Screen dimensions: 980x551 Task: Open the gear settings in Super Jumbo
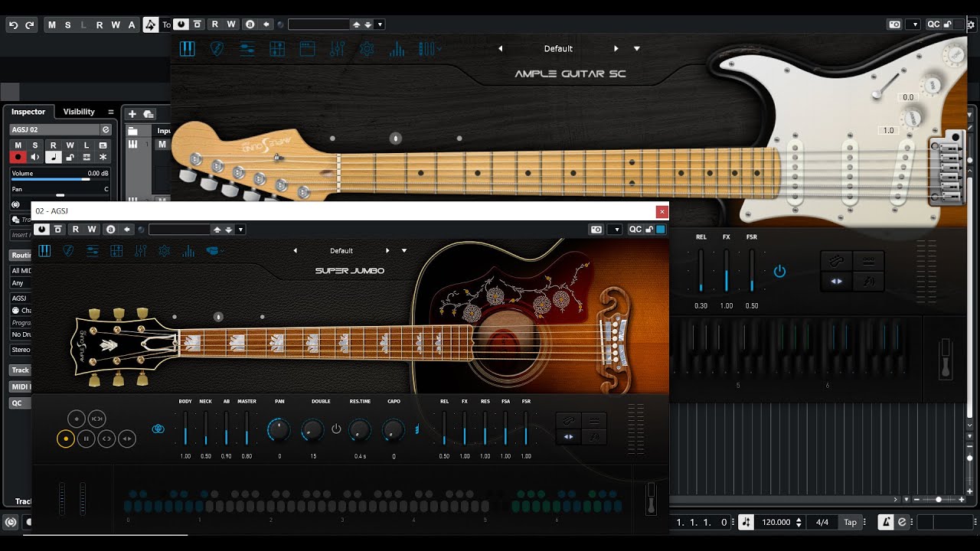click(164, 250)
